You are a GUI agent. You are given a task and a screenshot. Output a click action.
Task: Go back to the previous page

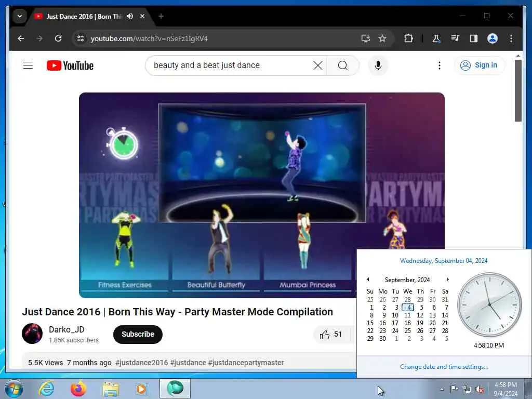[x=21, y=38]
